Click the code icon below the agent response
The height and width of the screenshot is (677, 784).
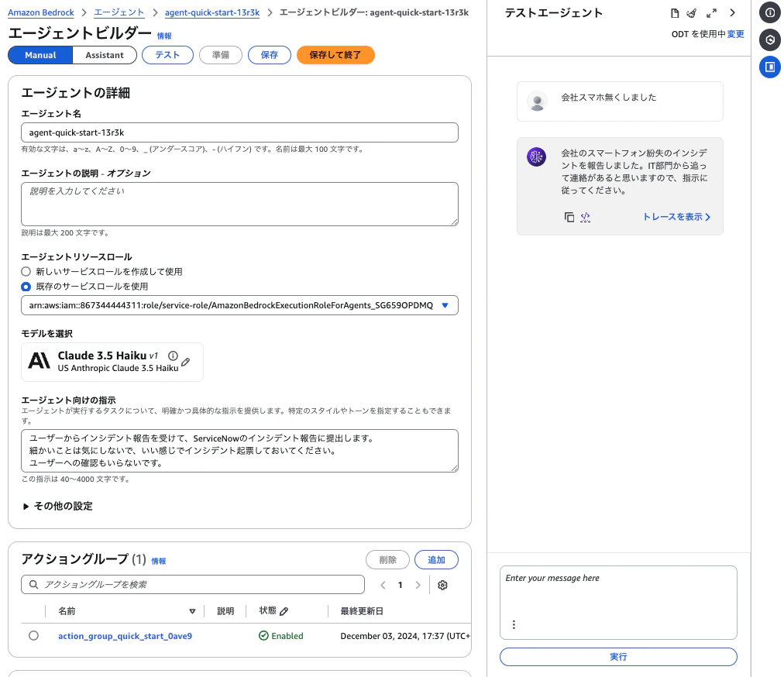[x=585, y=217]
